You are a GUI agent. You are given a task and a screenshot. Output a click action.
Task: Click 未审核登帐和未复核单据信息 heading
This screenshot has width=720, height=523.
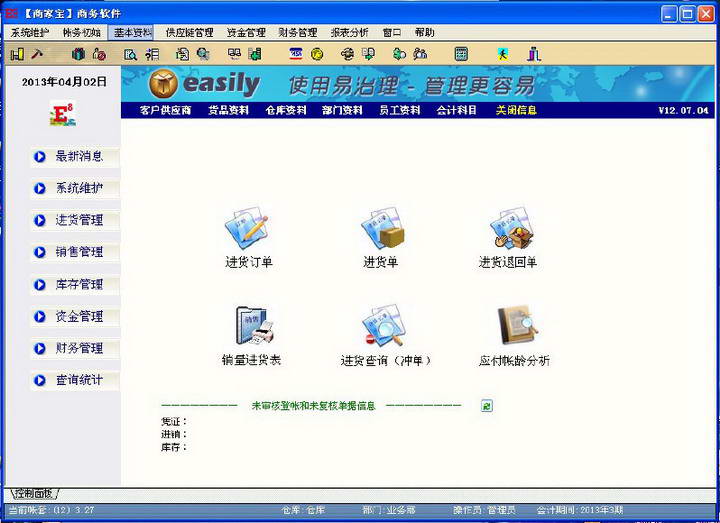point(314,405)
